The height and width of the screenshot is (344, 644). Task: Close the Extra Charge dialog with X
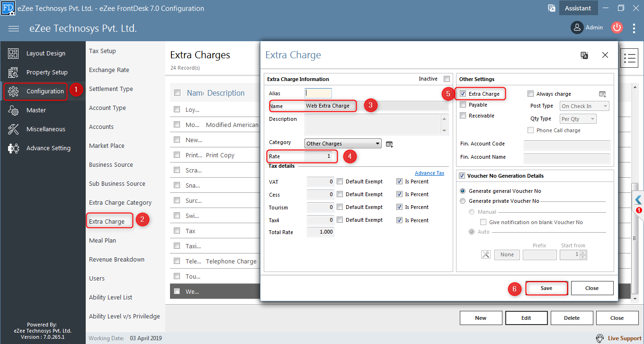click(605, 55)
